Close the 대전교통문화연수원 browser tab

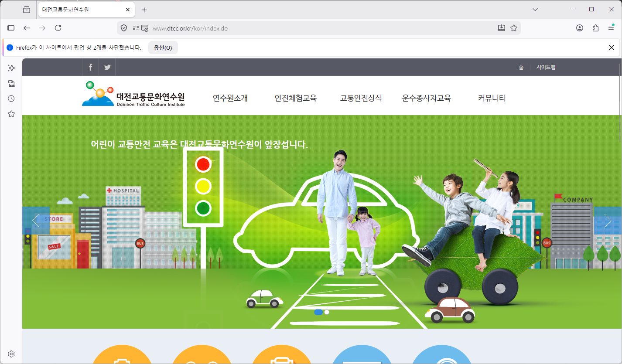[x=128, y=10]
